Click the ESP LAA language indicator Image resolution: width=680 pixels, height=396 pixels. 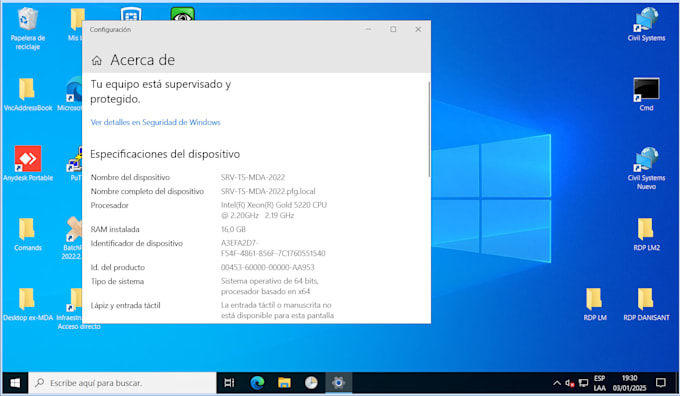pos(599,383)
